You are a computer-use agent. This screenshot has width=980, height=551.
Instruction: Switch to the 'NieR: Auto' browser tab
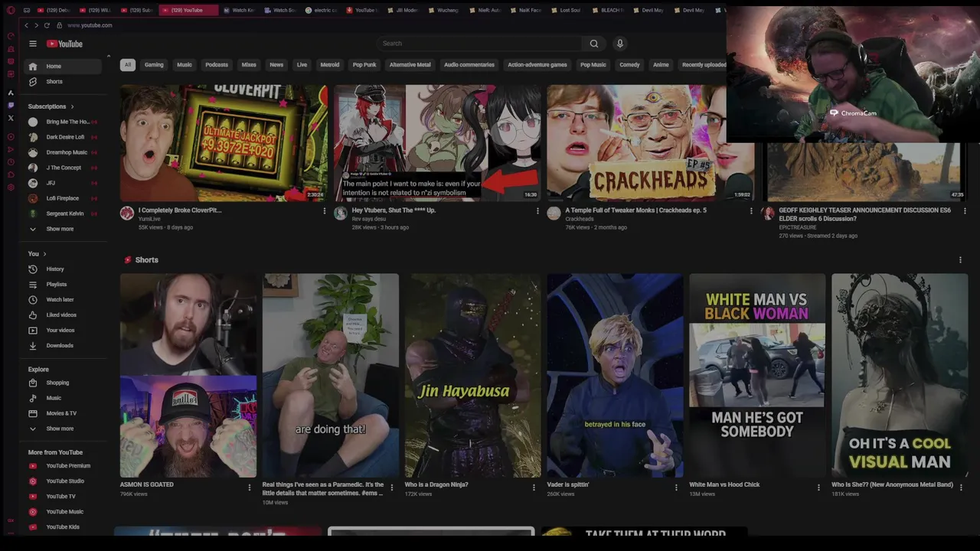(485, 10)
